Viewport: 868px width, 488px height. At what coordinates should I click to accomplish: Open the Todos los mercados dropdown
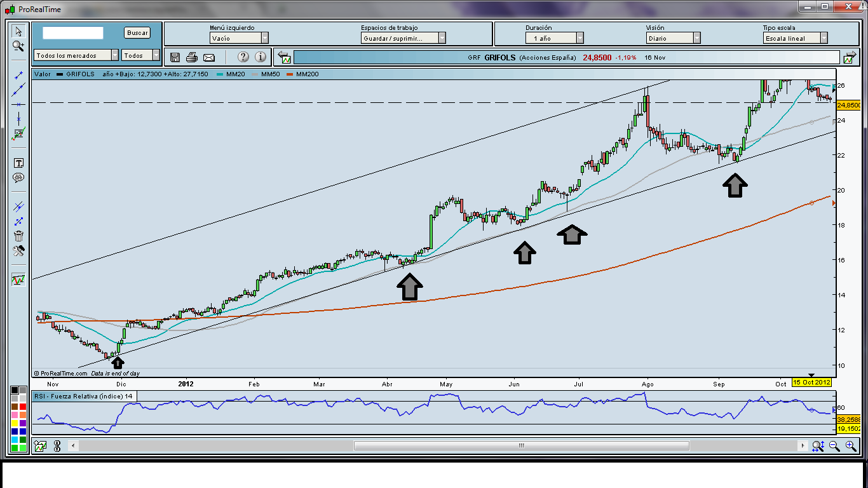(76, 55)
